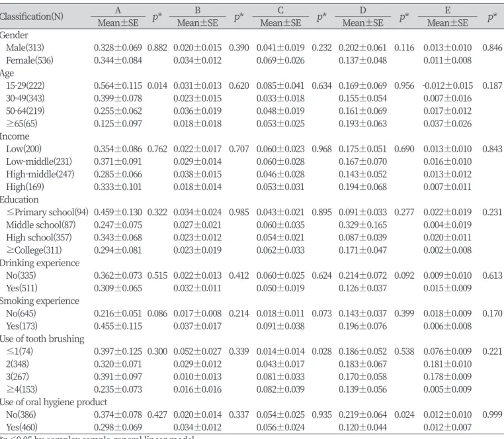
Task: Select the Education category heading
Action: pos(19,199)
